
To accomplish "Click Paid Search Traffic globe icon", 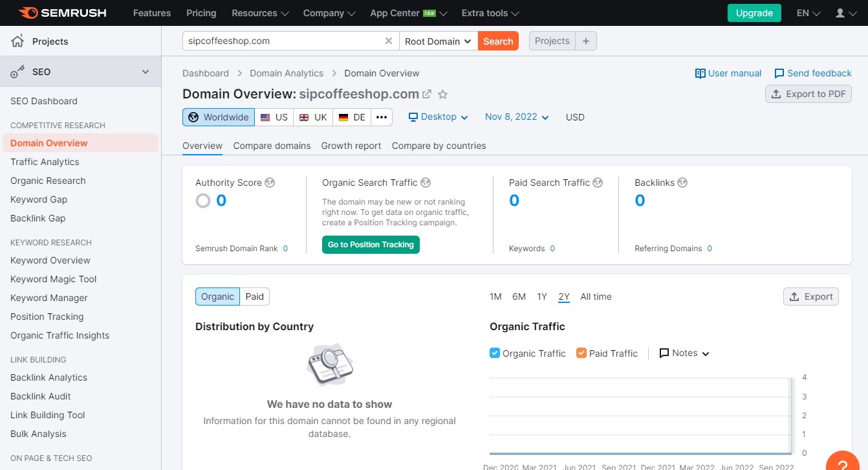I will 598,183.
